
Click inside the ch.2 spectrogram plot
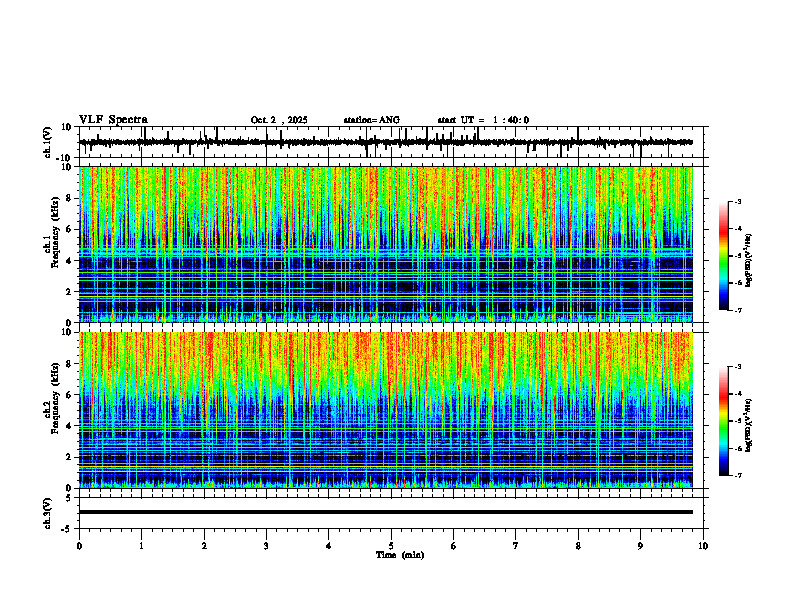tap(386, 410)
